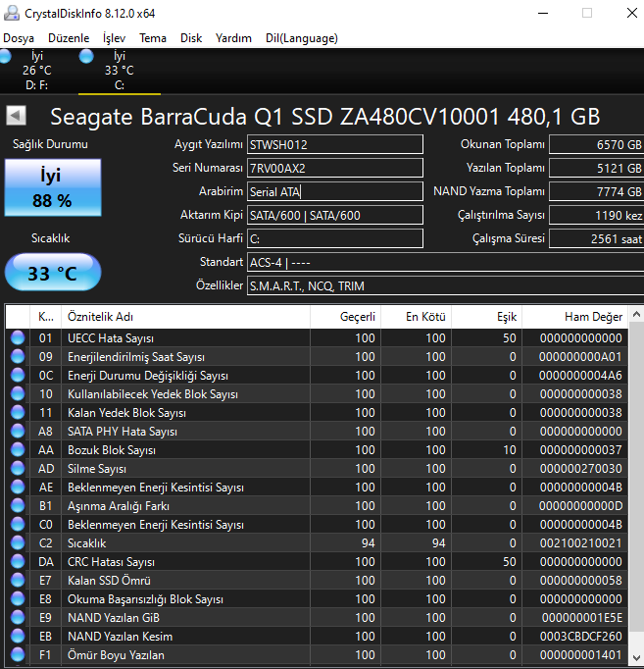
Task: Click the Eşik column header
Action: coord(487,317)
